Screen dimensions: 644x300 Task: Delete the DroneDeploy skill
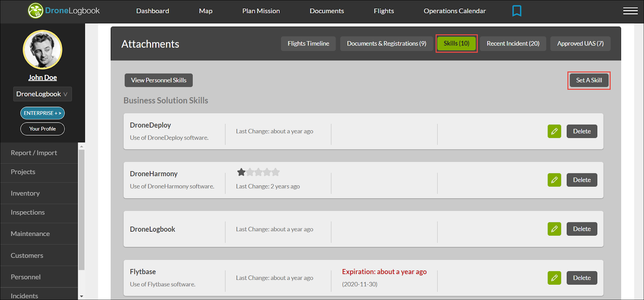coord(582,131)
